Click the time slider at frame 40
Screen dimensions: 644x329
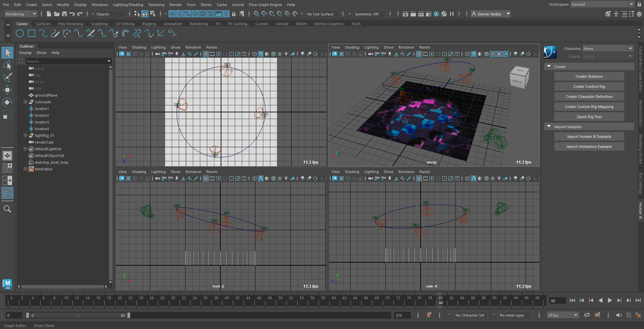227,301
